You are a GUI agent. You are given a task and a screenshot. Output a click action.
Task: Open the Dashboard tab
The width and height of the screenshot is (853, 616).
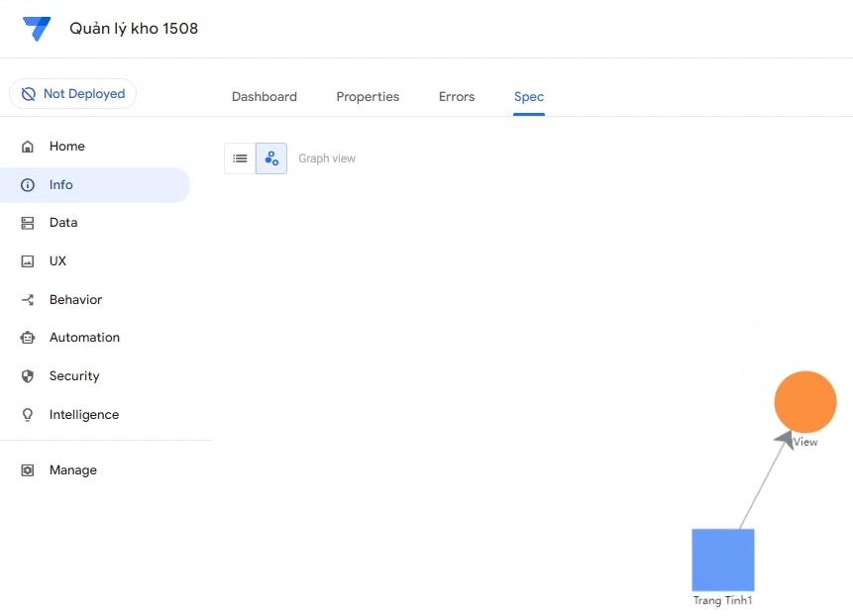coord(265,97)
